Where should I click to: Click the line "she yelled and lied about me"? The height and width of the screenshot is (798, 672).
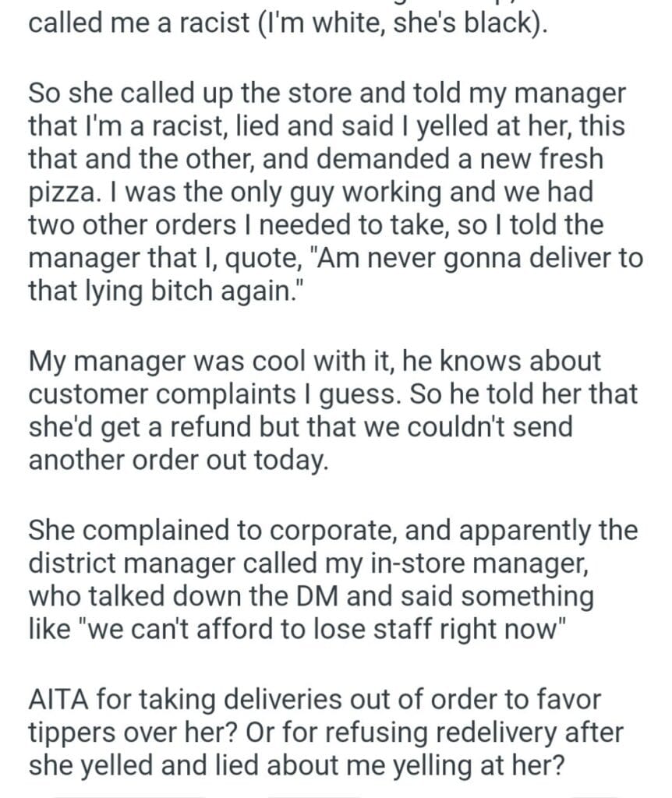pyautogui.click(x=296, y=765)
